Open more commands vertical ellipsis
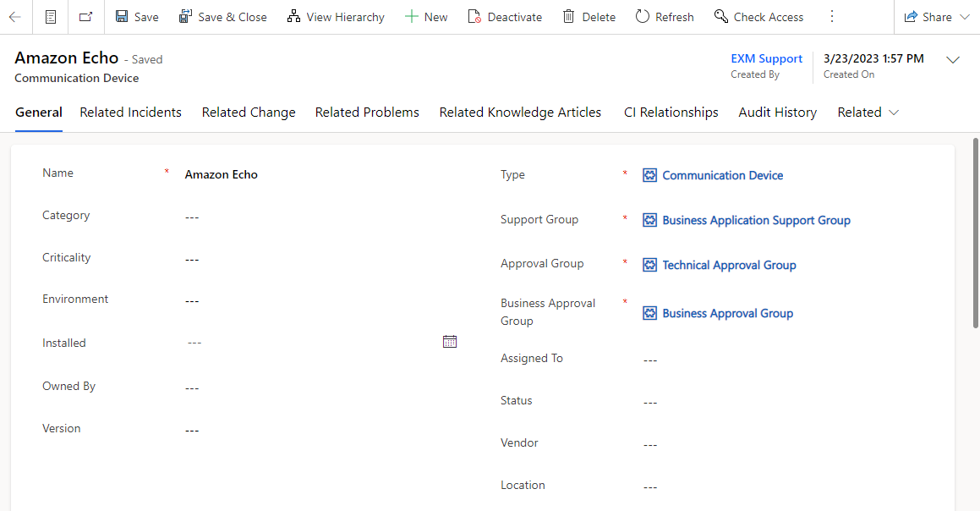This screenshot has width=980, height=511. (832, 17)
